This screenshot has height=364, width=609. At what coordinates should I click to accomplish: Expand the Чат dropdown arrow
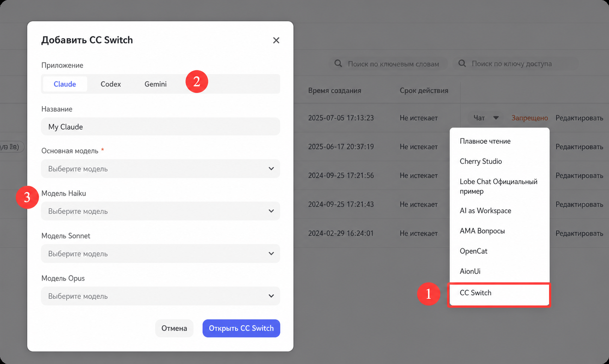(x=496, y=118)
